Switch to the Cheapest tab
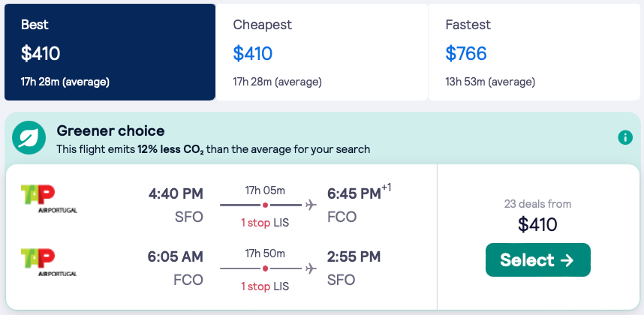 coord(321,52)
